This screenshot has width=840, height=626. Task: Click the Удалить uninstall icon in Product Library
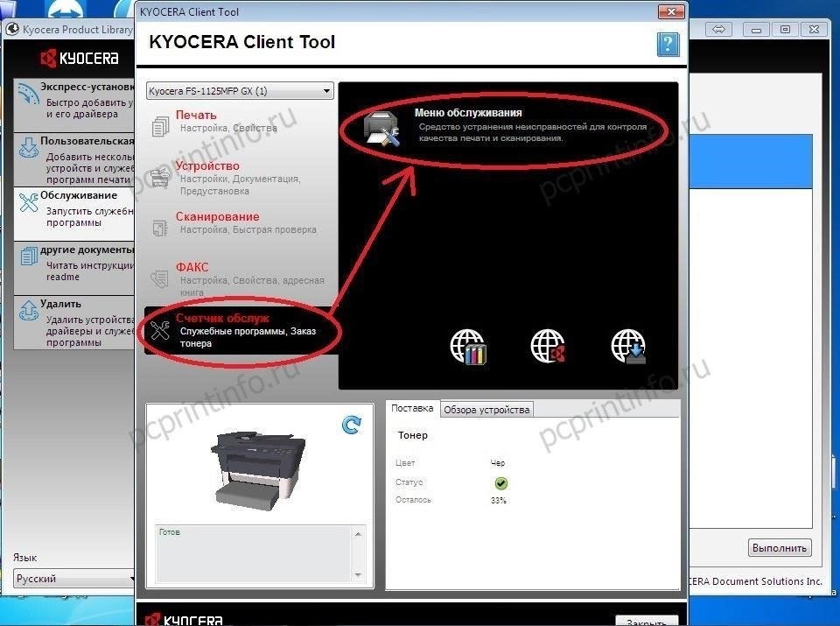pos(28,310)
